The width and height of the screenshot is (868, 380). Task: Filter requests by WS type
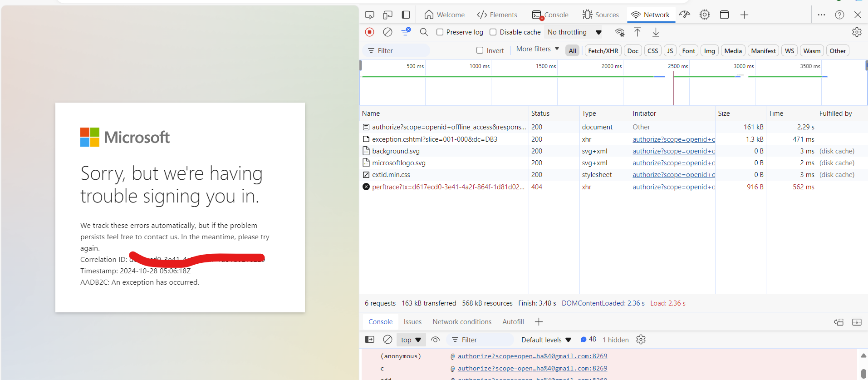790,51
